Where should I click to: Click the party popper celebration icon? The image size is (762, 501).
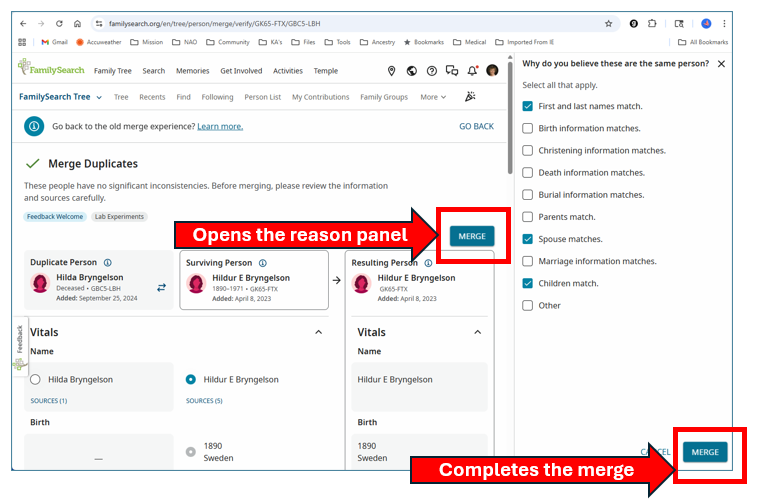[470, 97]
